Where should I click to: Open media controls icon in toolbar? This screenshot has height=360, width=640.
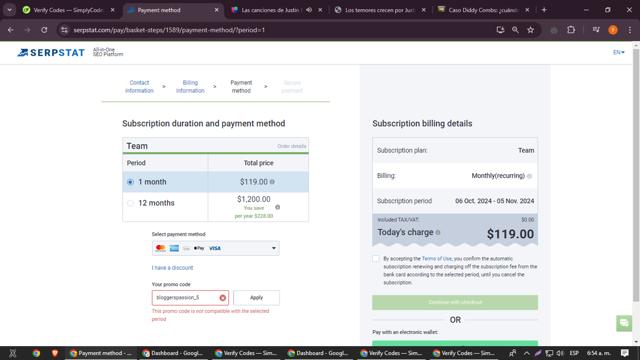[x=596, y=30]
